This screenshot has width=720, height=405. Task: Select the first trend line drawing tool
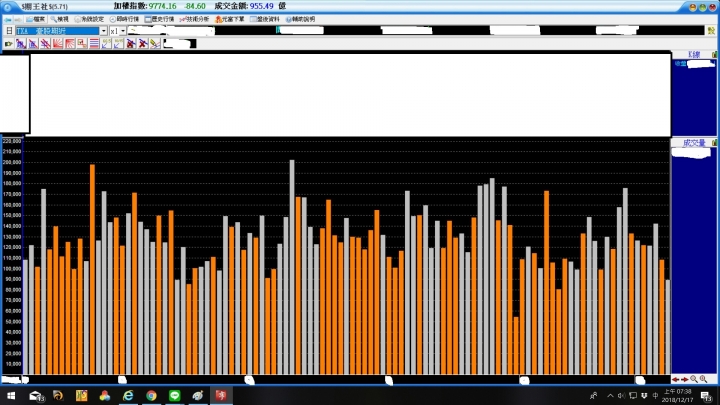point(21,44)
